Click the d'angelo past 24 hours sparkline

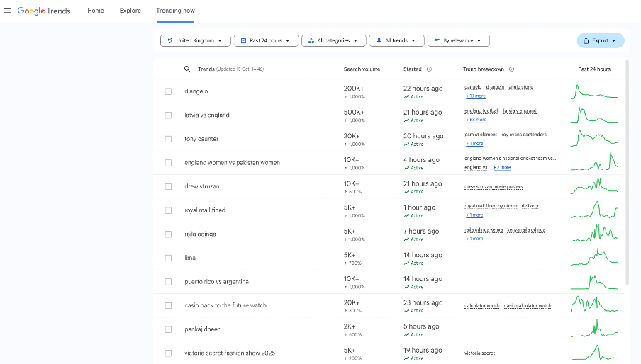click(594, 91)
